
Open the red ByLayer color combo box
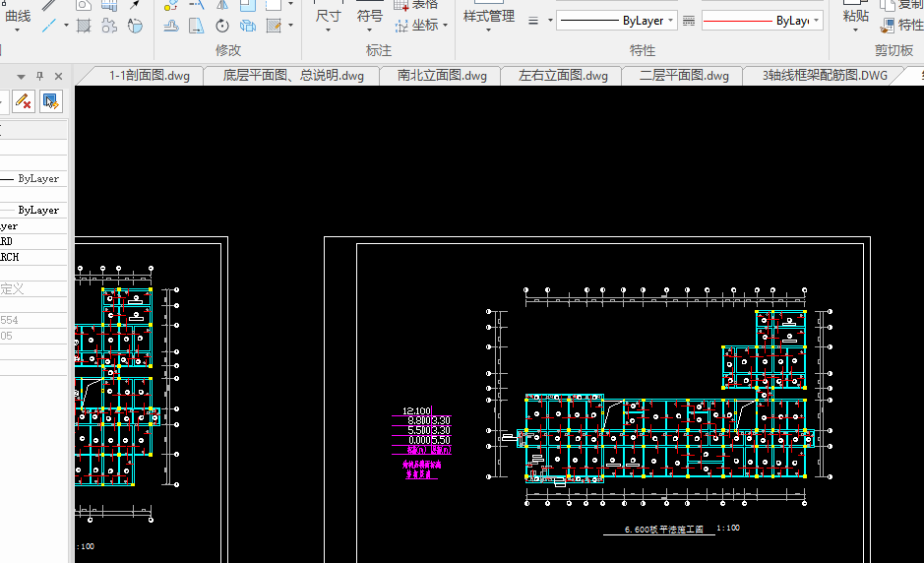[762, 21]
